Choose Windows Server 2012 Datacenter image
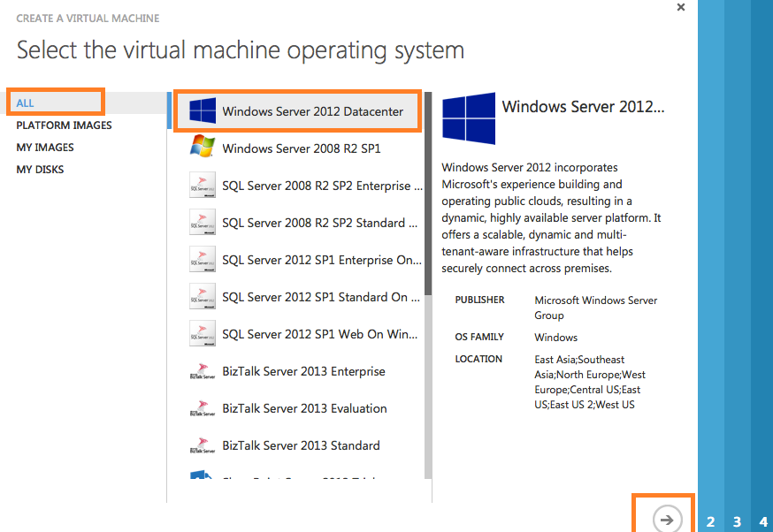773x532 pixels. (297, 110)
